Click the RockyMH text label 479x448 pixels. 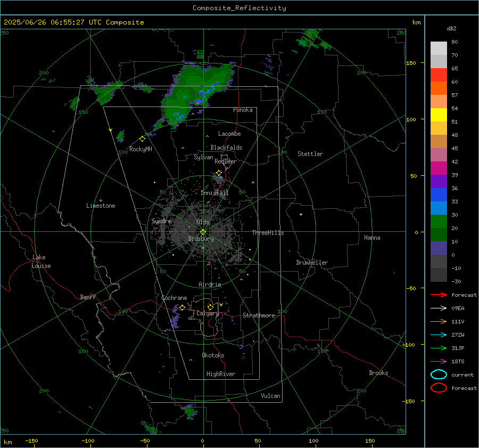click(x=141, y=149)
